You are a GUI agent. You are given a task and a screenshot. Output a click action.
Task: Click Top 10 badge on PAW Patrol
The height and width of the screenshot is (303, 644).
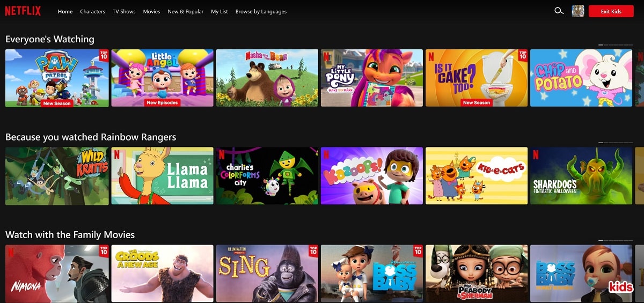coord(104,55)
